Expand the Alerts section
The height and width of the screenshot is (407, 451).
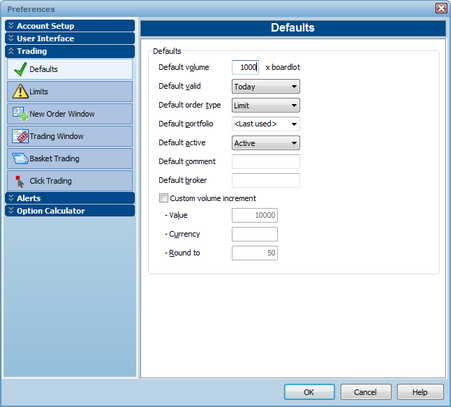[70, 198]
